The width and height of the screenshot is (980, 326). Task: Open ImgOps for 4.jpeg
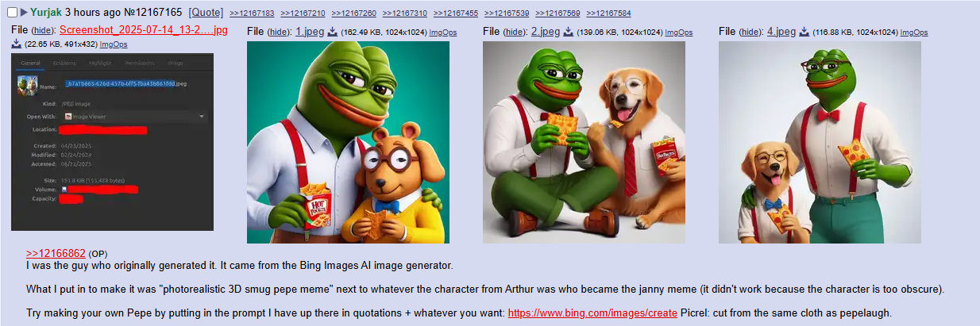pos(914,33)
